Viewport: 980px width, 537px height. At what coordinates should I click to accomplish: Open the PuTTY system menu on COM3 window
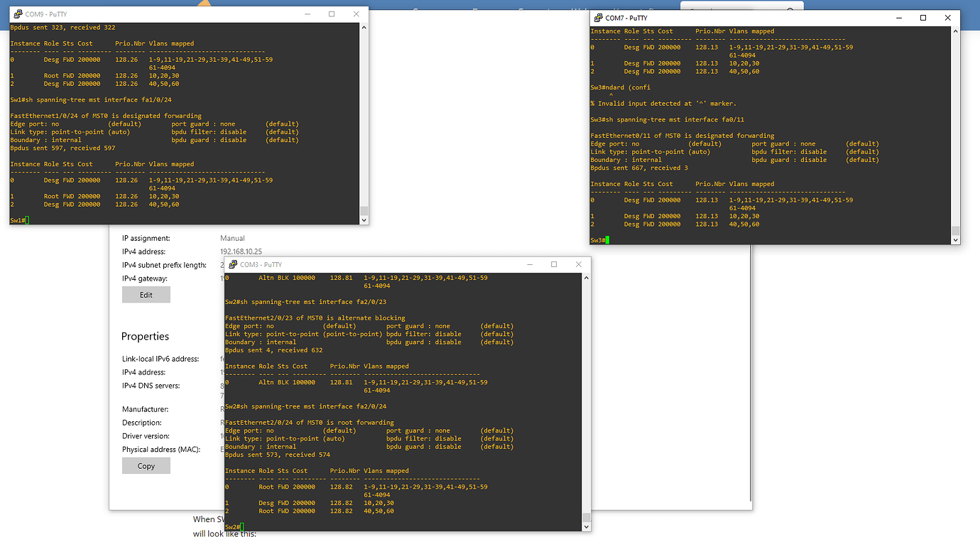[232, 264]
